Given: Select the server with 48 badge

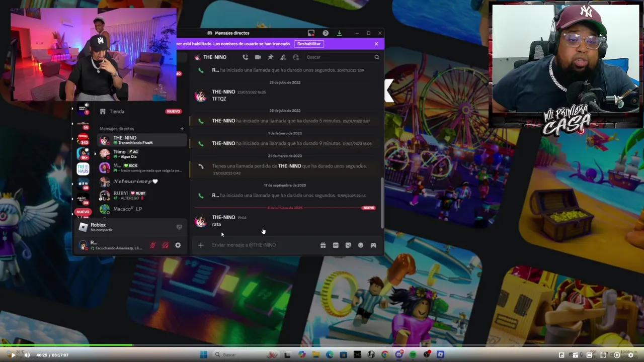Looking at the screenshot, I should (x=83, y=184).
